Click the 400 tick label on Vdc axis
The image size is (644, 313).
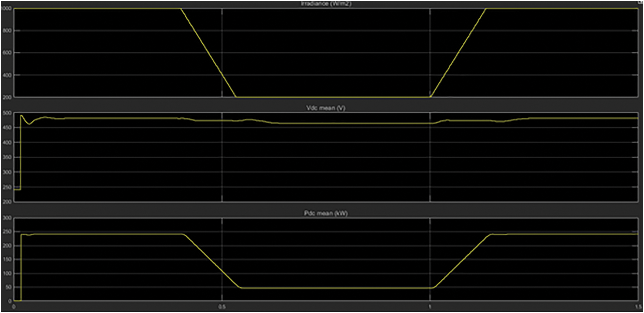(x=7, y=143)
